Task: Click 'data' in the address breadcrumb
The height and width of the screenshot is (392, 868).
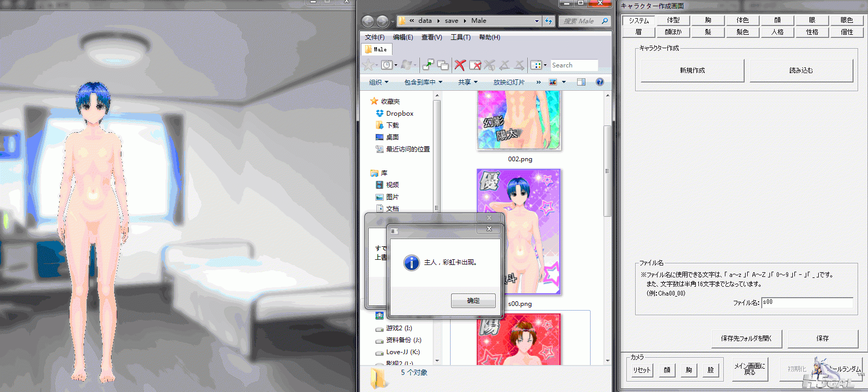Action: tap(425, 21)
